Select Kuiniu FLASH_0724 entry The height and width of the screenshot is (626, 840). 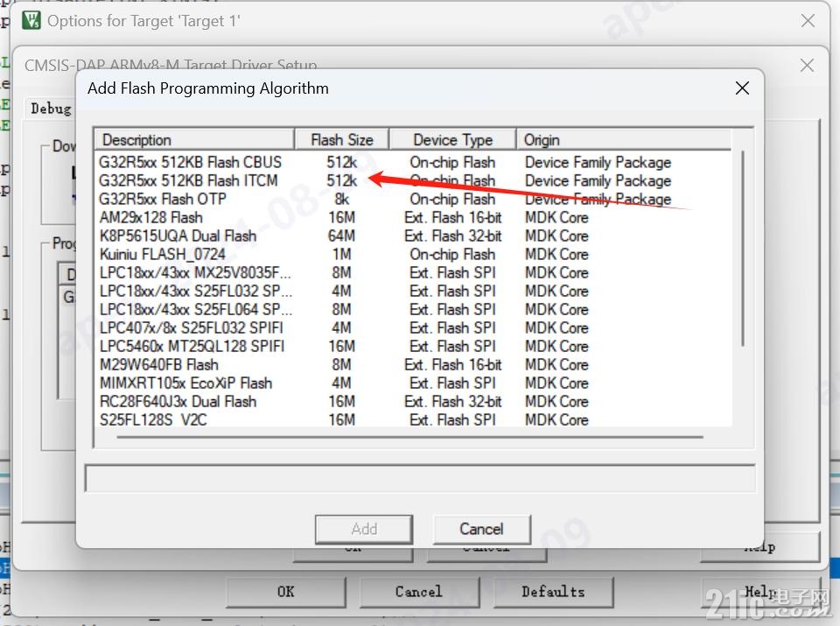click(412, 254)
